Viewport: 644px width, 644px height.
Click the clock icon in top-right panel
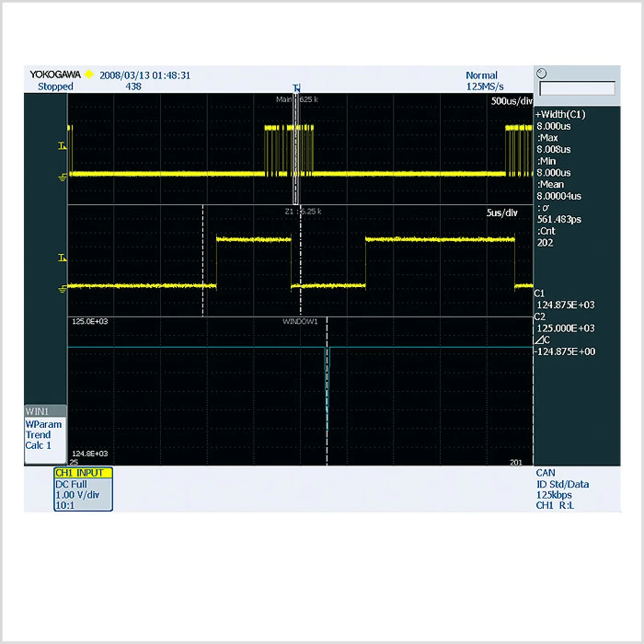(541, 73)
